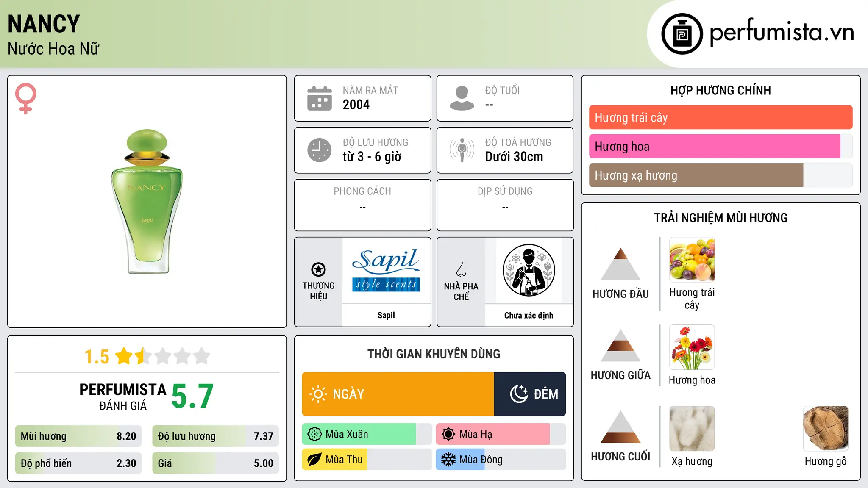This screenshot has width=868, height=488.
Task: Click the Nước Hoa Nữ subtitle
Action: tap(53, 49)
